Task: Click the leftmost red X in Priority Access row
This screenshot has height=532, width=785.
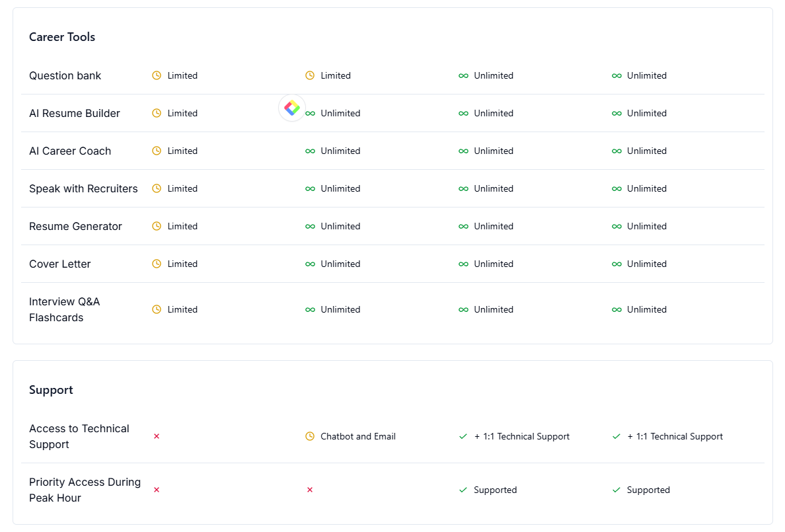Action: 157,490
